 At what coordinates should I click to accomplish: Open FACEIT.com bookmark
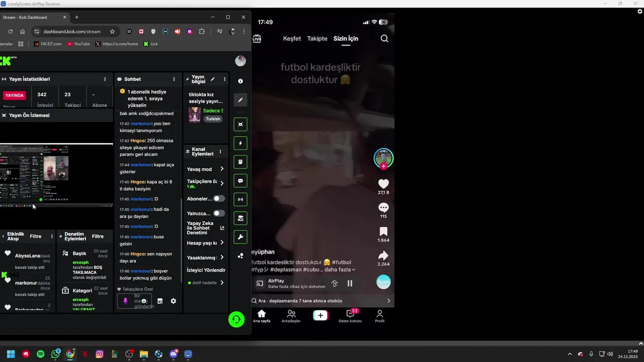coord(47,44)
